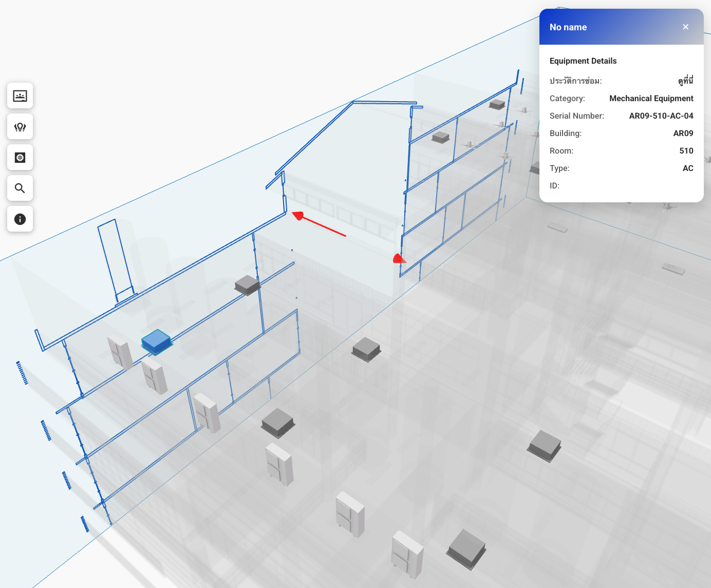Click the No name panel title

(x=568, y=27)
